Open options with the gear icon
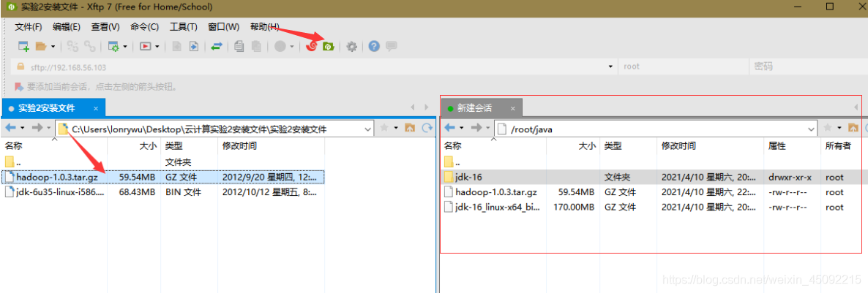 coord(352,46)
